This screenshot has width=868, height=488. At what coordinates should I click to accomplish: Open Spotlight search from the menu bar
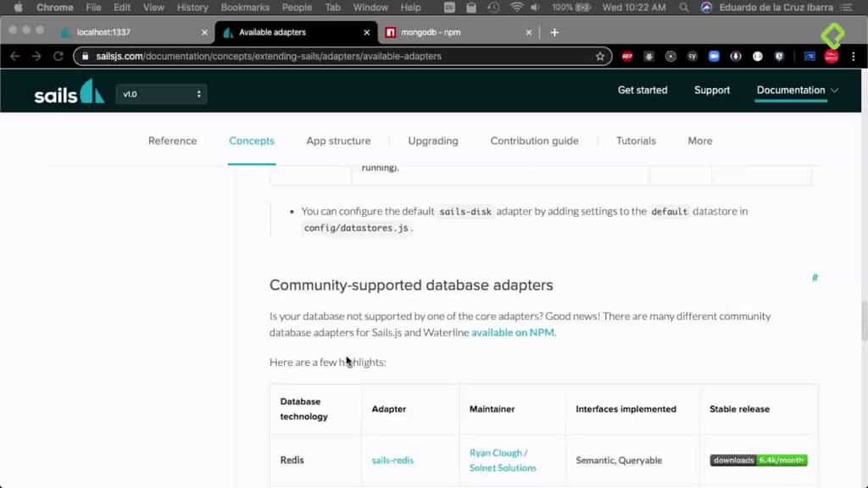[683, 8]
